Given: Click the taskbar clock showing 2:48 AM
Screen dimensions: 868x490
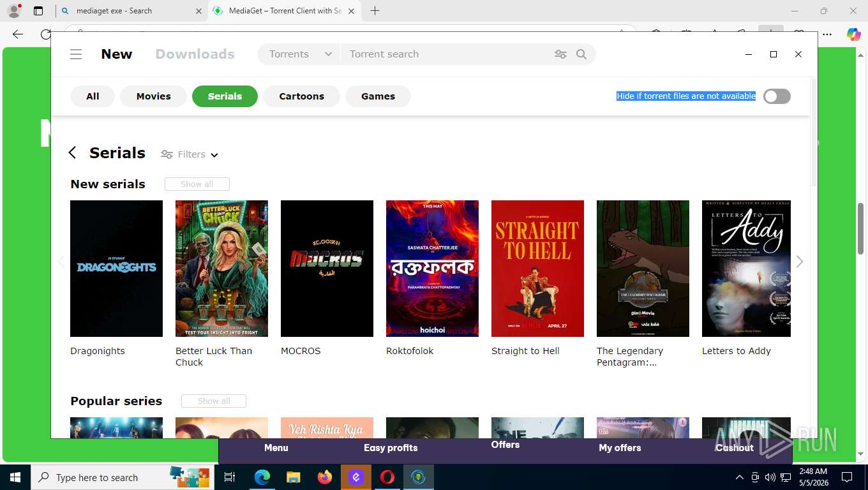Looking at the screenshot, I should tap(812, 477).
